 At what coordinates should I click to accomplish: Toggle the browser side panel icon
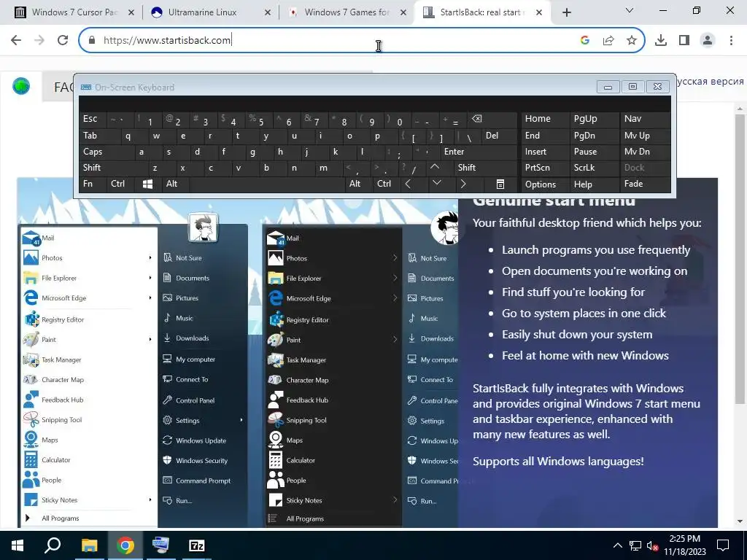click(x=684, y=41)
